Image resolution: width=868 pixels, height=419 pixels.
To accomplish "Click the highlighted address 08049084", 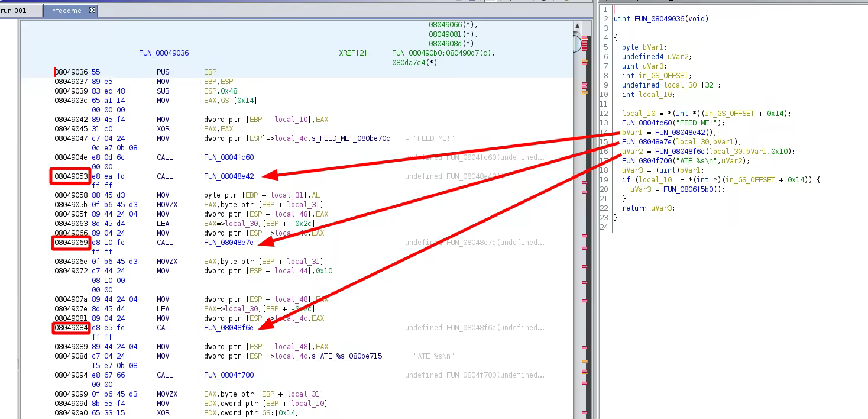I will point(71,328).
